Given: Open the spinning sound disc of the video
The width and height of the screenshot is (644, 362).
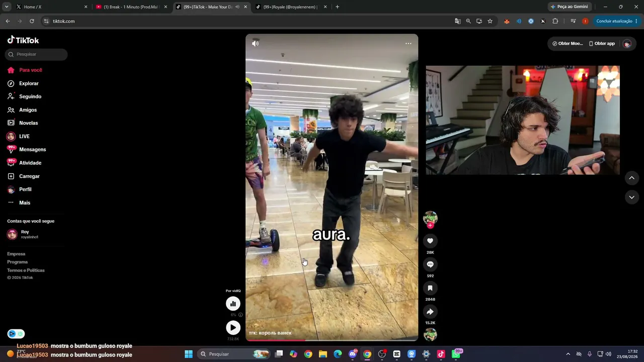Looking at the screenshot, I should coord(430,334).
